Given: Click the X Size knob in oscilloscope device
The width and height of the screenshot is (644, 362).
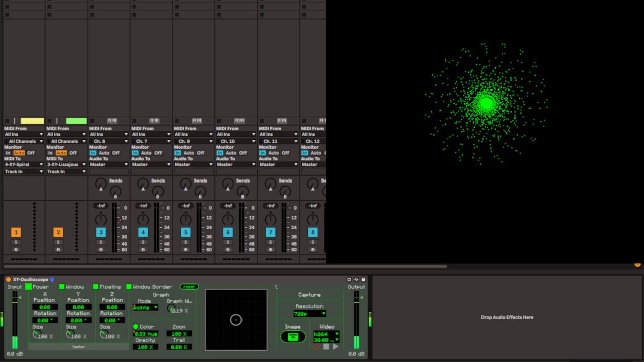Looking at the screenshot, I should click(x=36, y=335).
